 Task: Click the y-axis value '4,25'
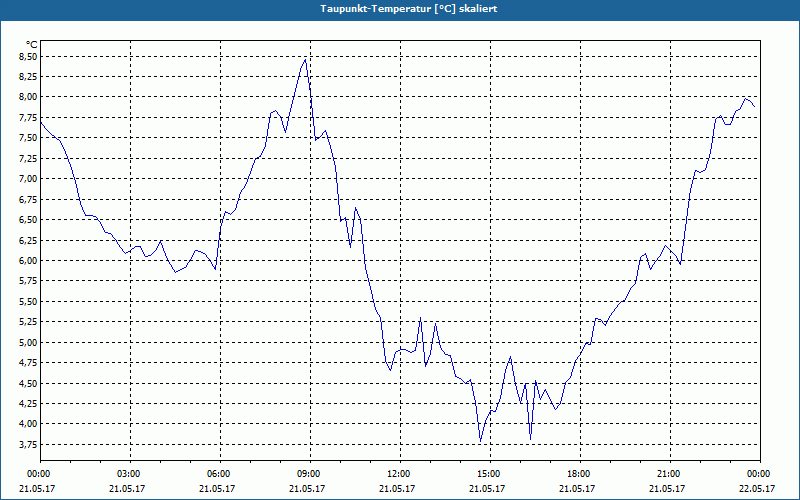(x=29, y=404)
